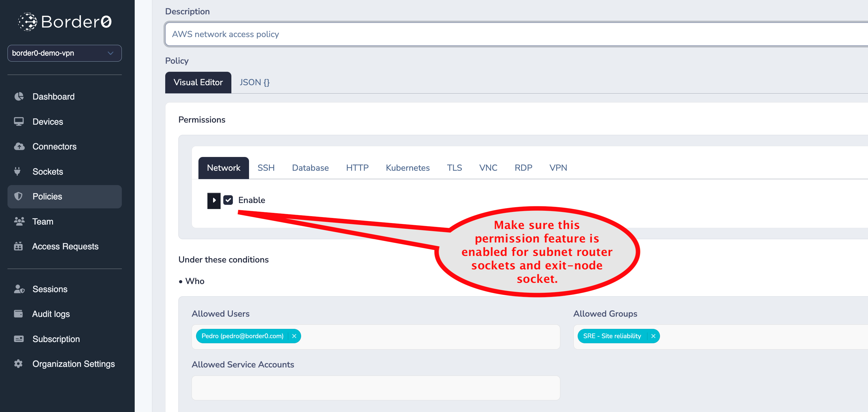
Task: Select the VNC permissions tab
Action: [x=488, y=168]
